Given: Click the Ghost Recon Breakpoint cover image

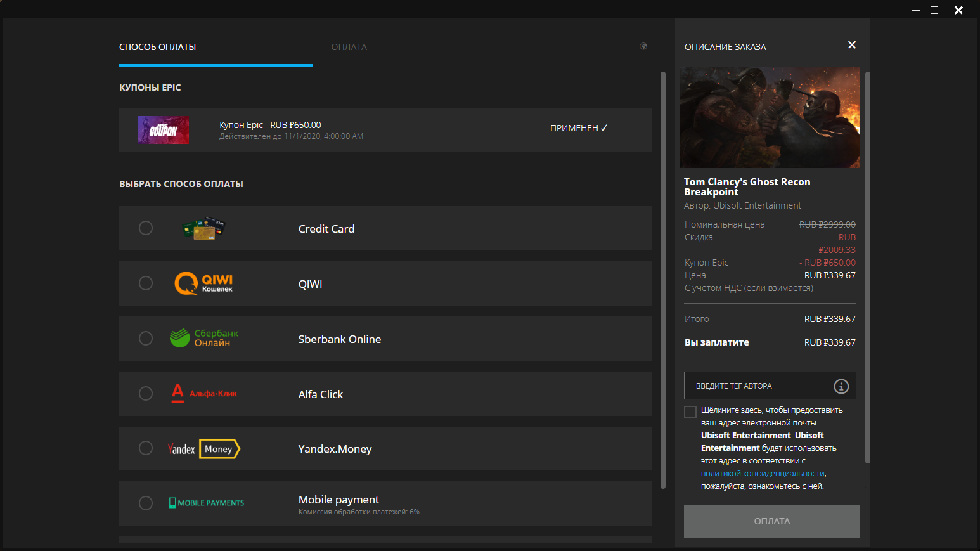Looking at the screenshot, I should (770, 117).
